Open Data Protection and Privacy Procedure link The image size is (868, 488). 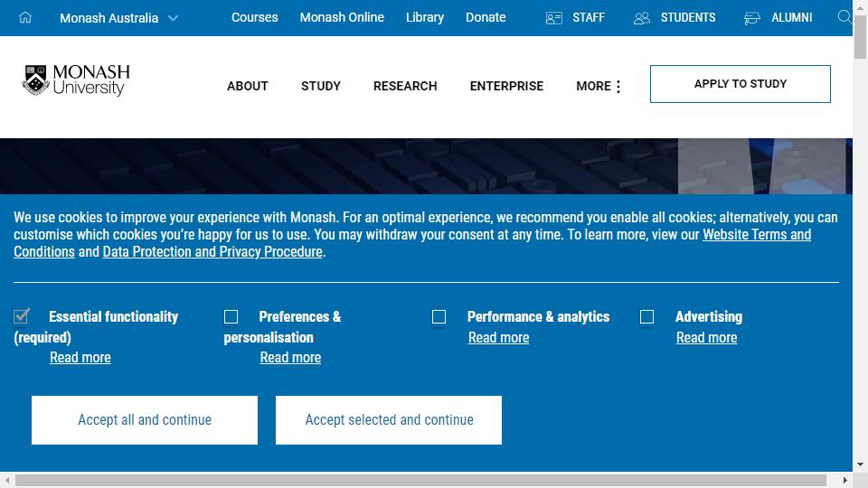[x=212, y=252]
